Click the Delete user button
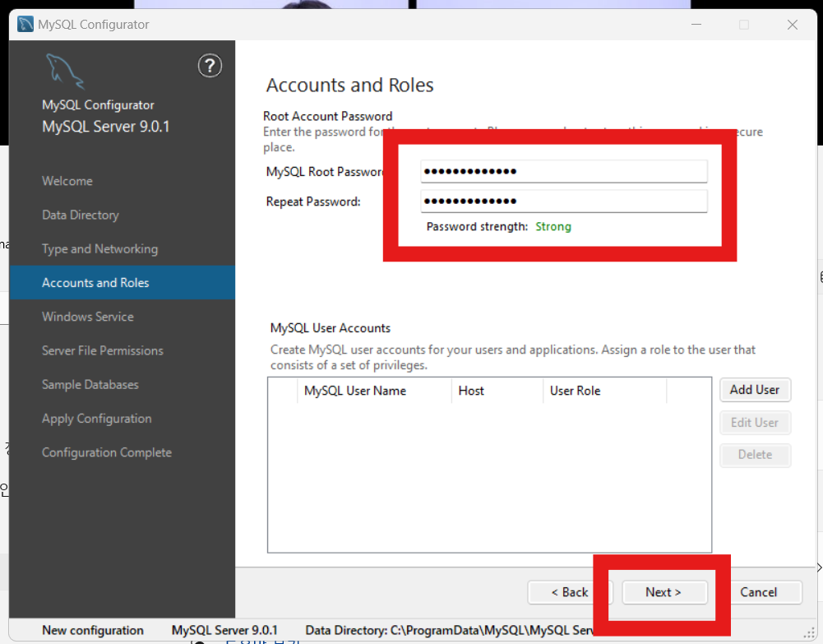The height and width of the screenshot is (644, 823). tap(755, 455)
